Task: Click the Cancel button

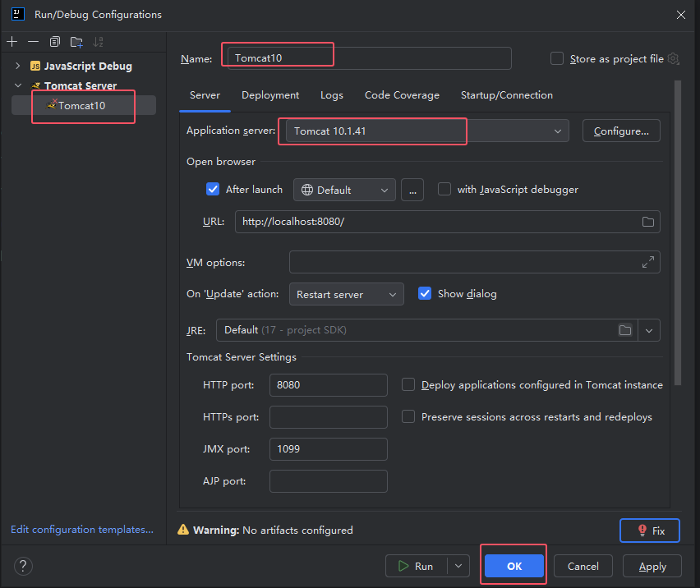Action: coord(583,566)
